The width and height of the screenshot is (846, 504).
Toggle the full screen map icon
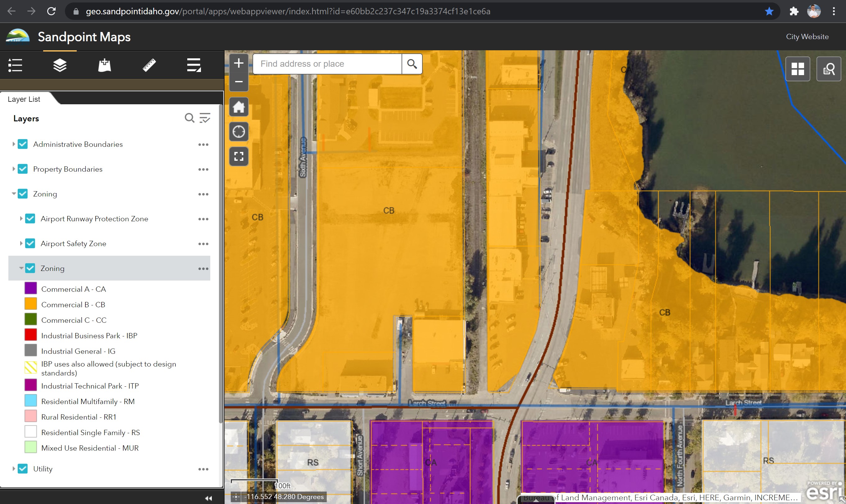click(239, 156)
